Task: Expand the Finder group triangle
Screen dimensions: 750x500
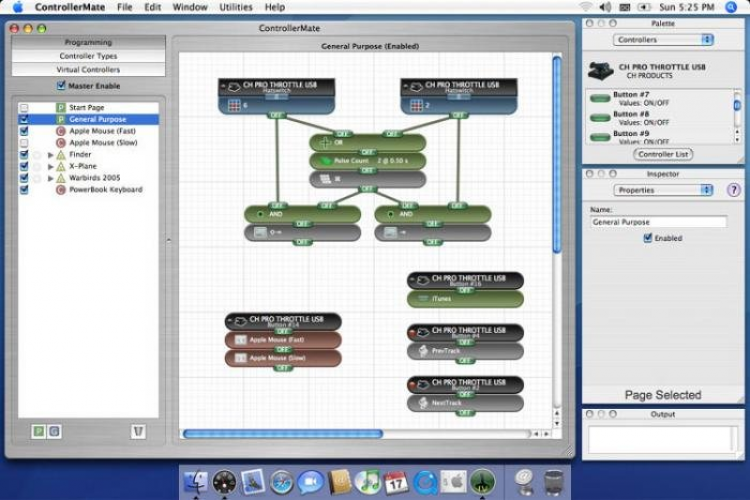Action: (x=51, y=155)
